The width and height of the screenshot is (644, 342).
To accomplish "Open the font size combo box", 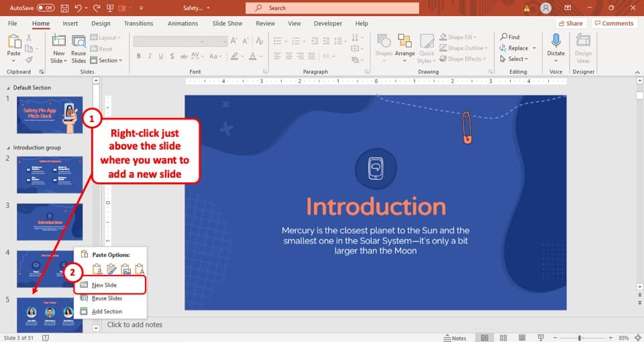I will [217, 41].
